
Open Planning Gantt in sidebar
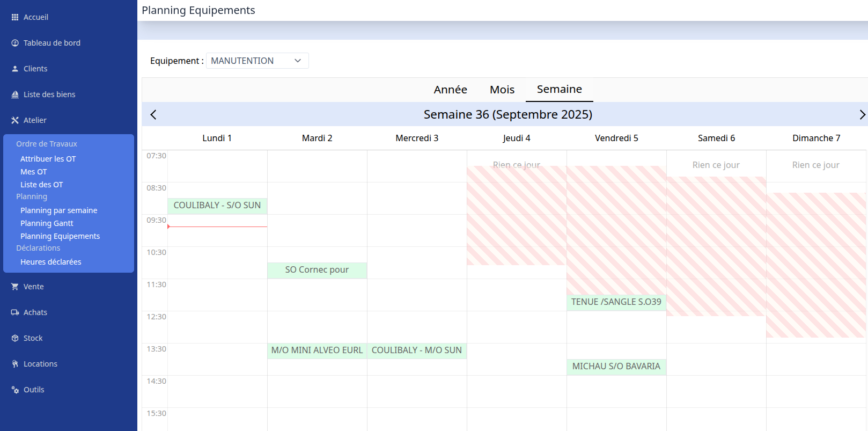pos(47,223)
